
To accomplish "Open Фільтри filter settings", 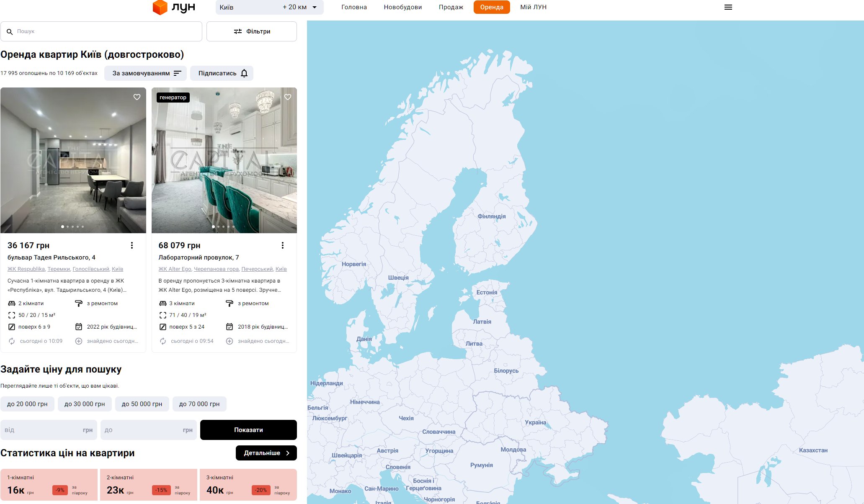I will tap(252, 31).
